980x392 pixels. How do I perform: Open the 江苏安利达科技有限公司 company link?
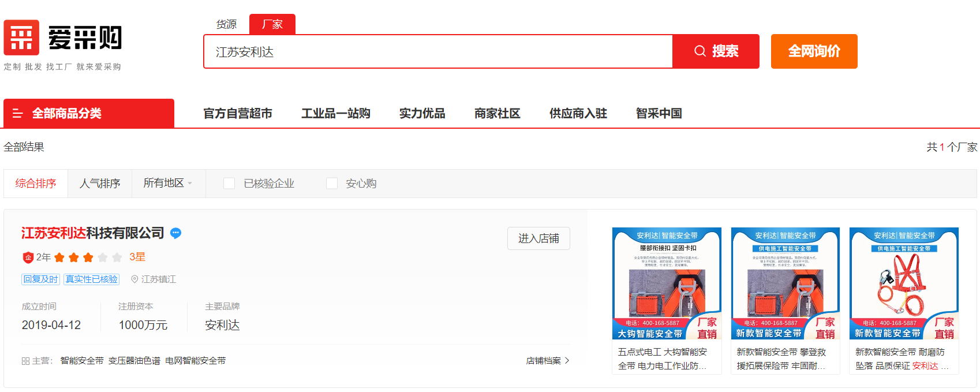(x=93, y=233)
